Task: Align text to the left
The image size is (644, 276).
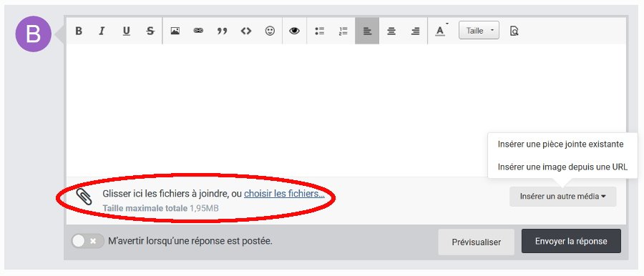Action: (x=367, y=31)
